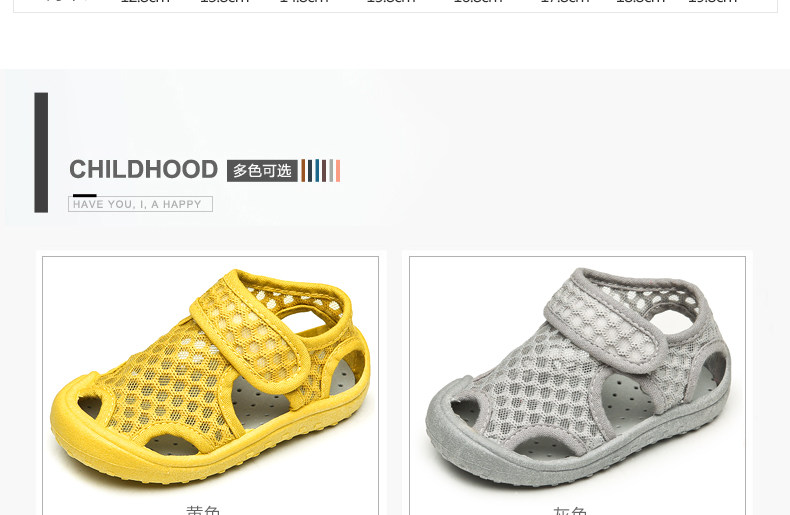Select the 黄色 label under yellow sandal
This screenshot has width=790, height=515.
(x=203, y=510)
